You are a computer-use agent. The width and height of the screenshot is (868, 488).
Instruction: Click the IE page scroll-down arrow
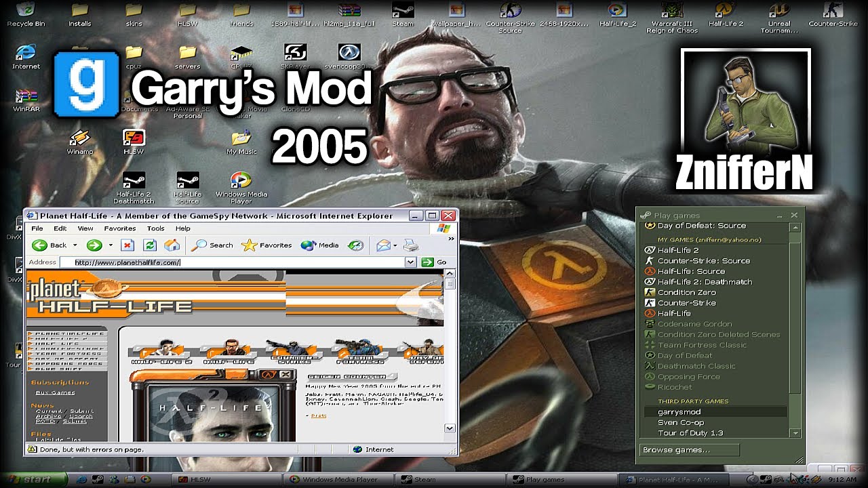click(450, 428)
